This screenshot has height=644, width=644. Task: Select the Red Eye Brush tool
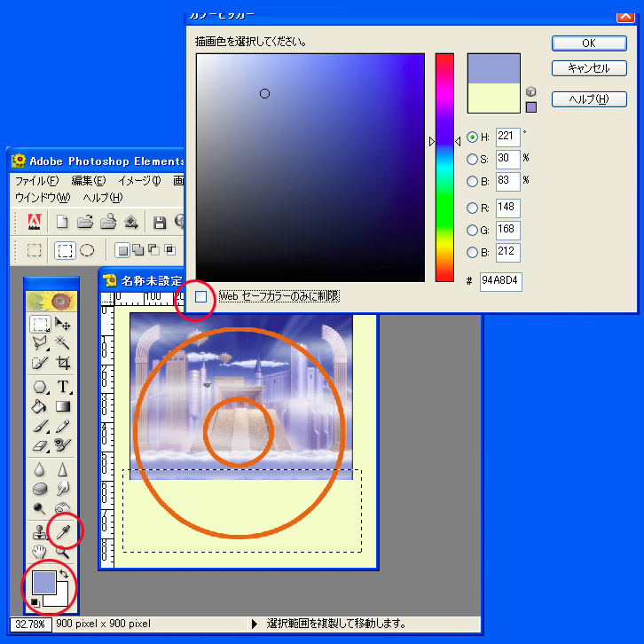(x=63, y=445)
